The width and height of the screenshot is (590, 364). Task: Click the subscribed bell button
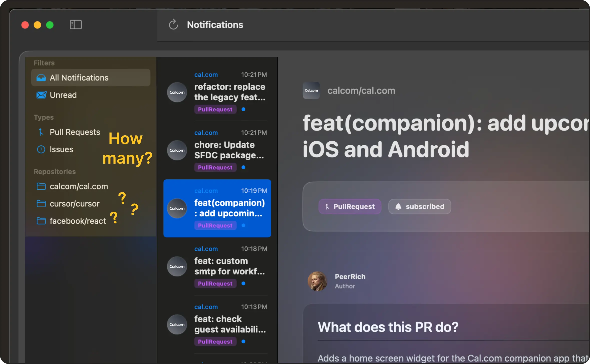point(420,206)
